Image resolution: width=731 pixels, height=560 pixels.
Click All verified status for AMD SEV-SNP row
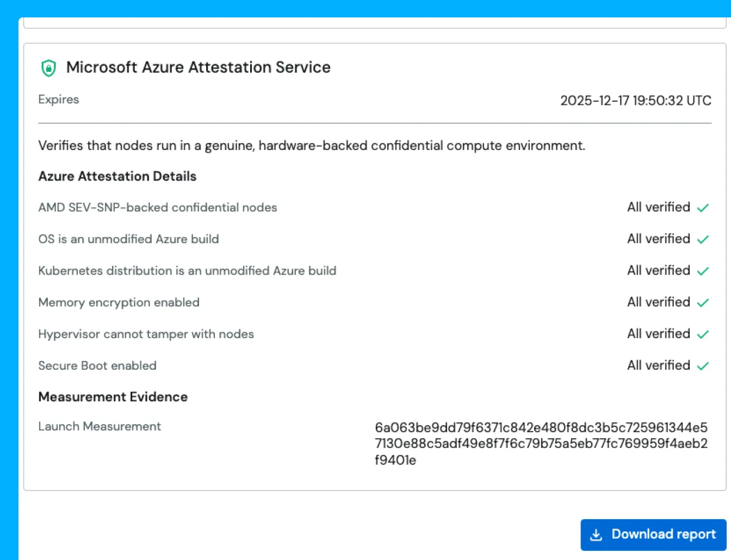click(x=659, y=207)
